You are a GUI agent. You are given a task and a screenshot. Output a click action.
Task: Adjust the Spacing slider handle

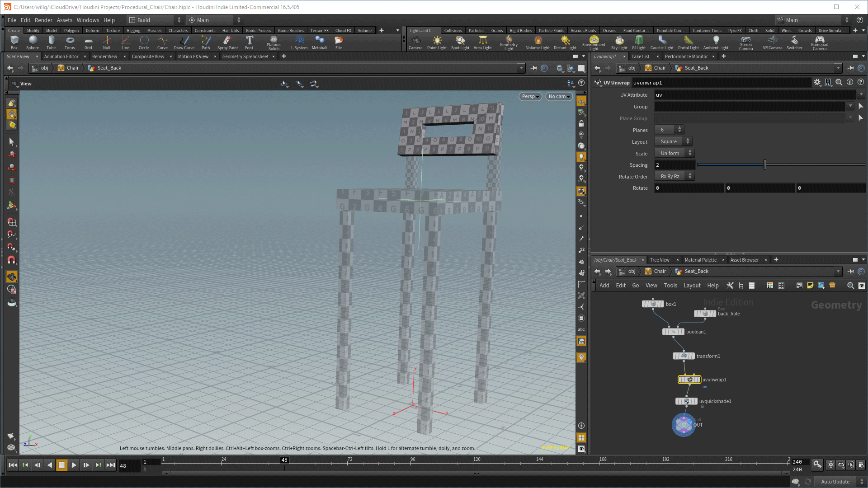point(764,165)
